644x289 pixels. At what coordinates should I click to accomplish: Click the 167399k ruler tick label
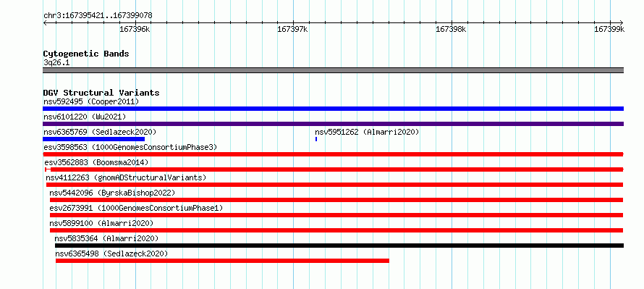tap(609, 29)
